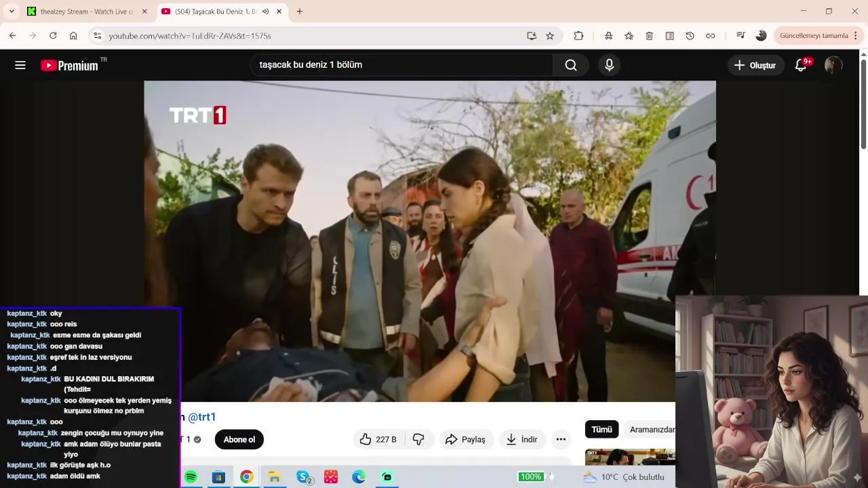
Task: Open File Explorer from taskbar
Action: [275, 477]
